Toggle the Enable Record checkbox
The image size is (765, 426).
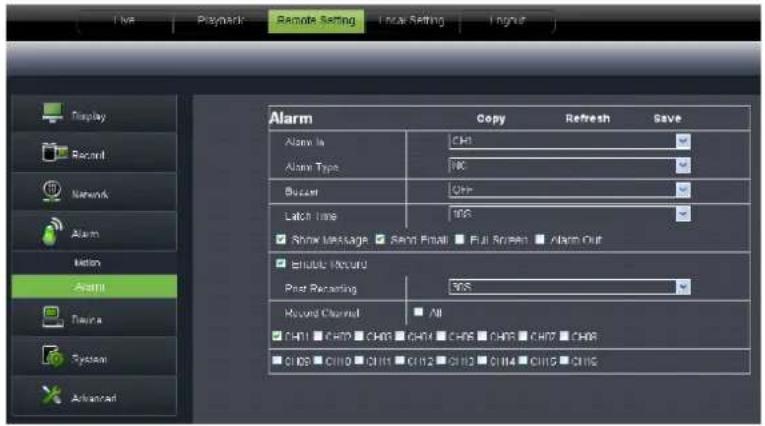click(x=281, y=264)
